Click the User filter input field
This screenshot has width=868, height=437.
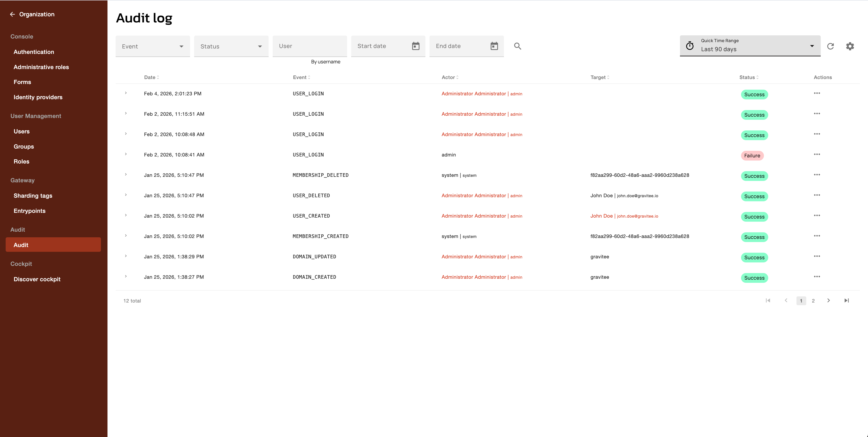coord(309,46)
